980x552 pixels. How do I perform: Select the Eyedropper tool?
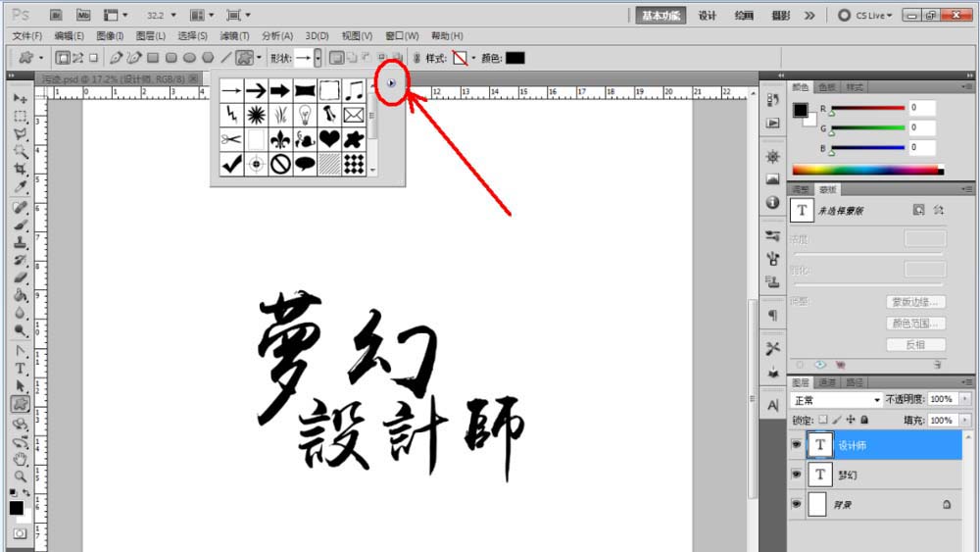click(20, 186)
